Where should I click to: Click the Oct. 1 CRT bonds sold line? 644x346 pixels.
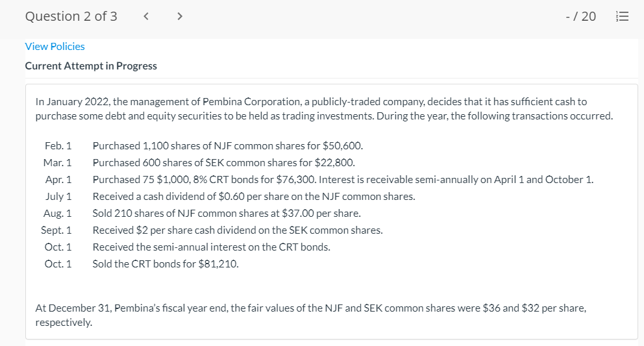point(166,264)
